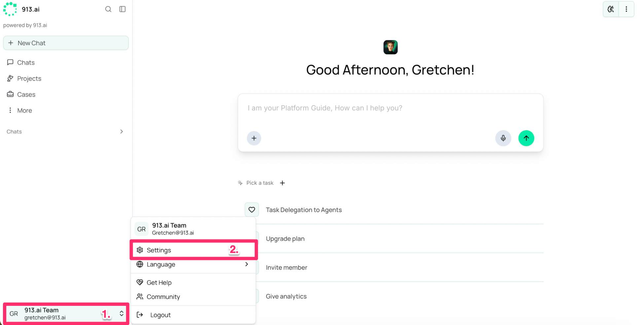Click the brain icon in the top bar
This screenshot has width=644, height=325.
pos(611,9)
